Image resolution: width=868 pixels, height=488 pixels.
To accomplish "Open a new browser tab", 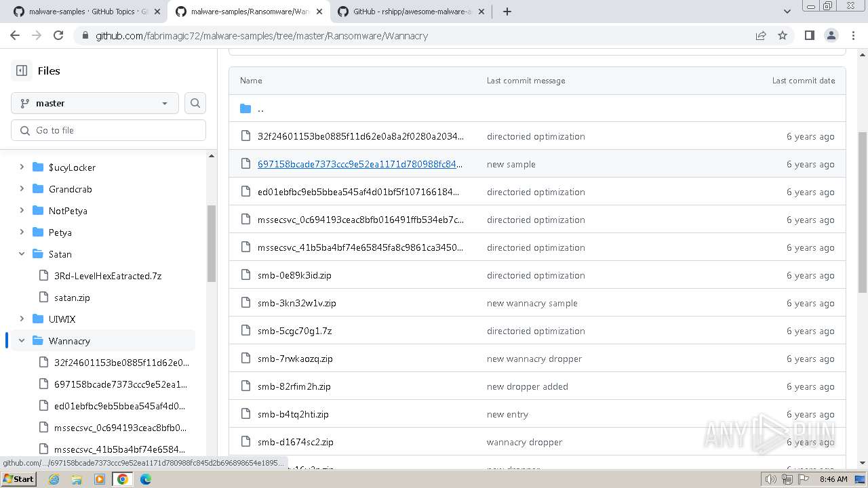I will pyautogui.click(x=507, y=12).
